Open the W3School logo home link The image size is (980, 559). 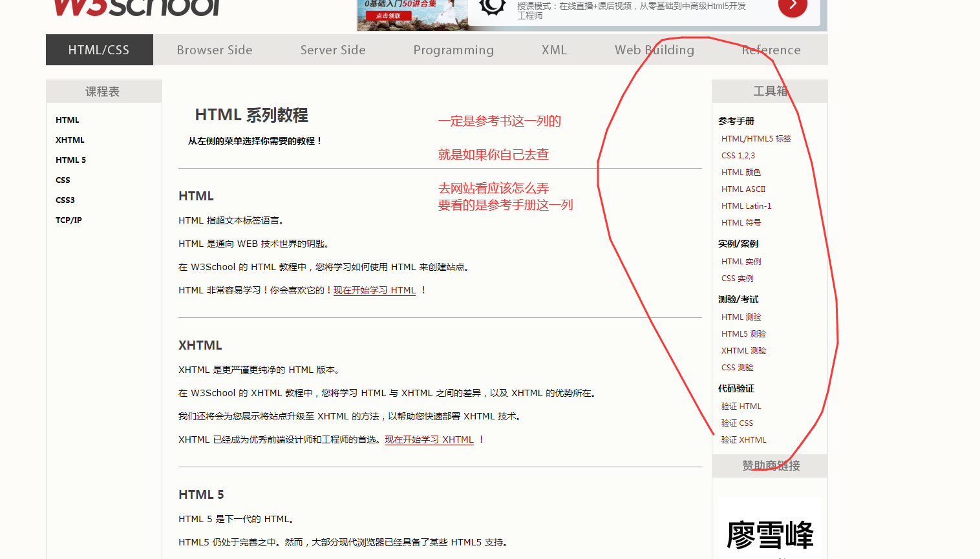click(137, 8)
